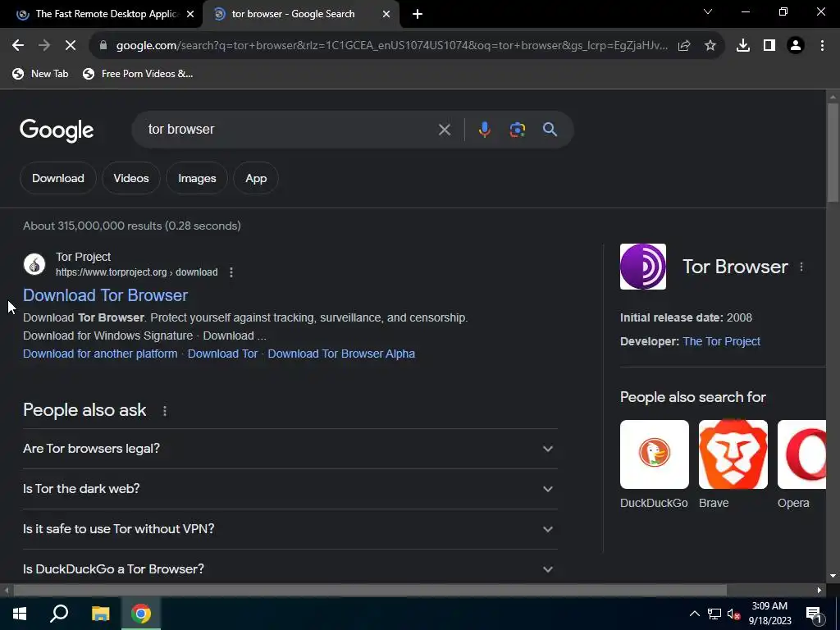
Task: Click the taskbar clock showing 3:09 AM
Action: click(x=769, y=614)
